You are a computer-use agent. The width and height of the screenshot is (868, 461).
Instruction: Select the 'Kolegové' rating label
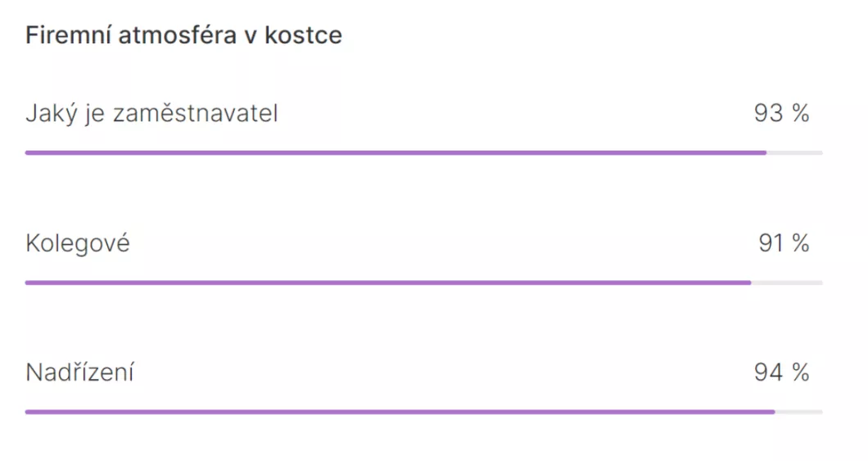point(78,243)
